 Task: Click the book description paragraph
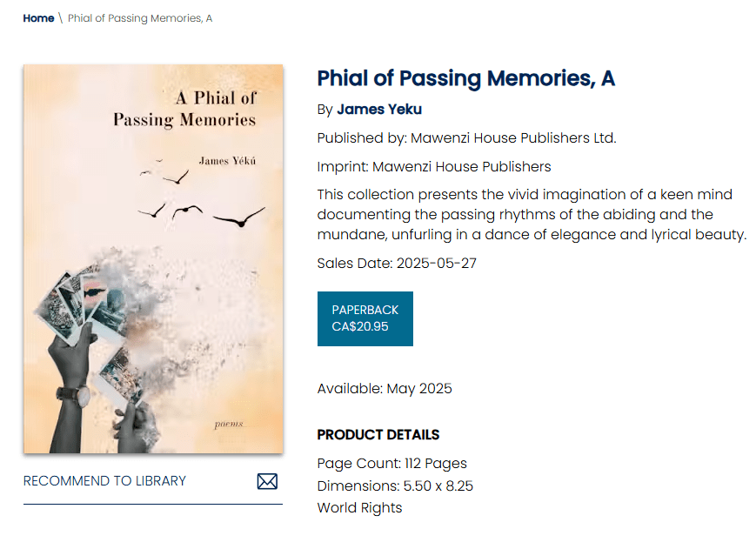(x=531, y=214)
